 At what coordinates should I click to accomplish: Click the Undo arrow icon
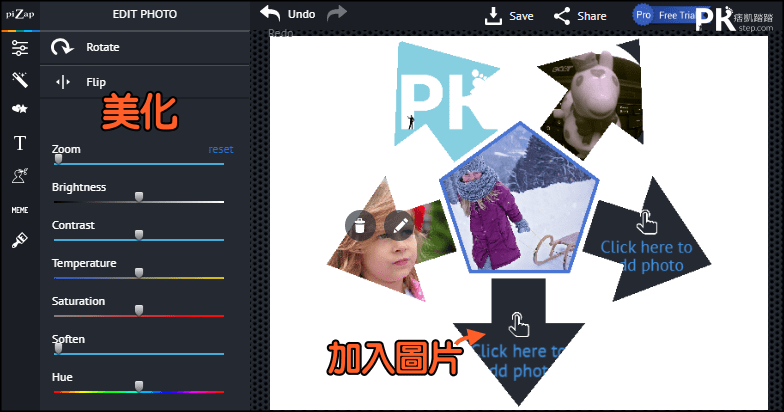270,14
